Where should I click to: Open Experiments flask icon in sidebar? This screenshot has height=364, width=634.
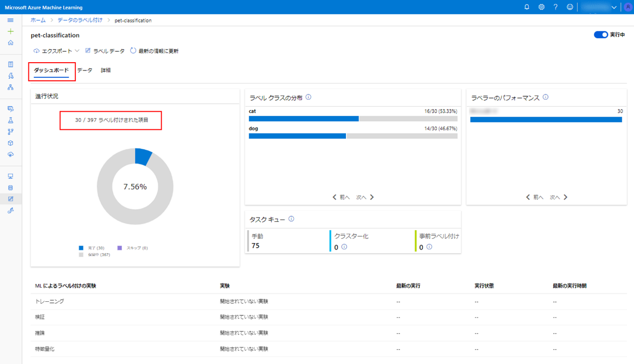(10, 120)
